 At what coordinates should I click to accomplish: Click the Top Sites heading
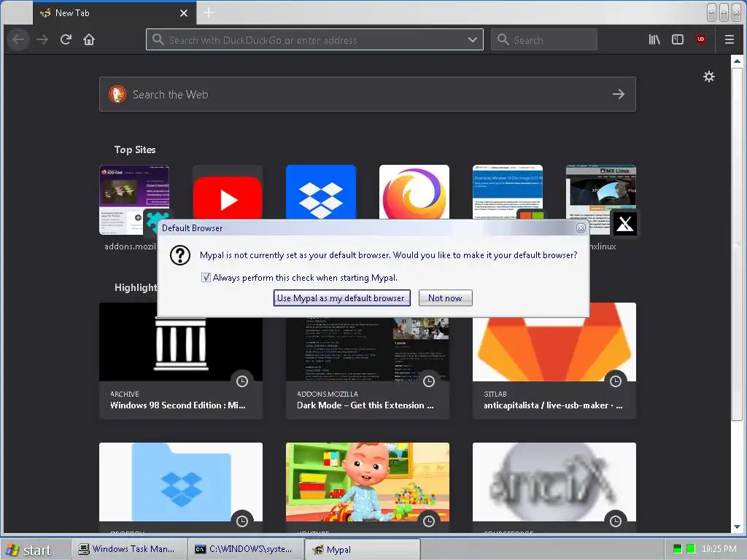[x=135, y=149]
